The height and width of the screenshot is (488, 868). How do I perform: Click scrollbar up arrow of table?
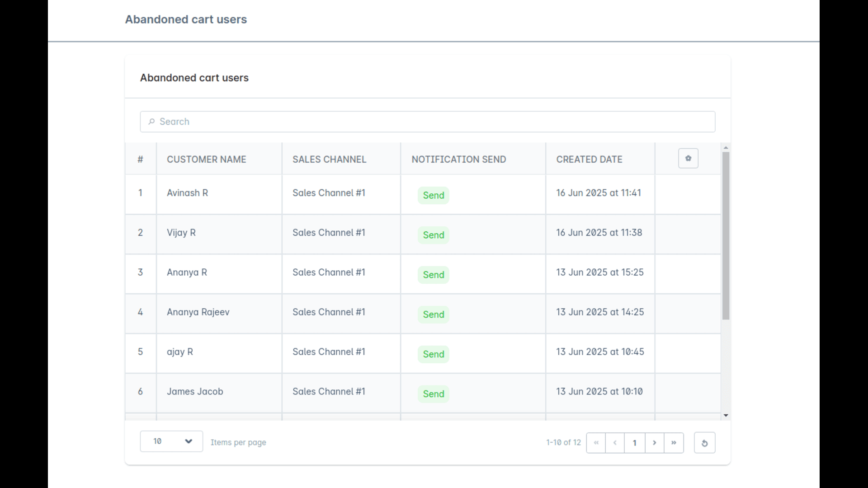pyautogui.click(x=726, y=148)
